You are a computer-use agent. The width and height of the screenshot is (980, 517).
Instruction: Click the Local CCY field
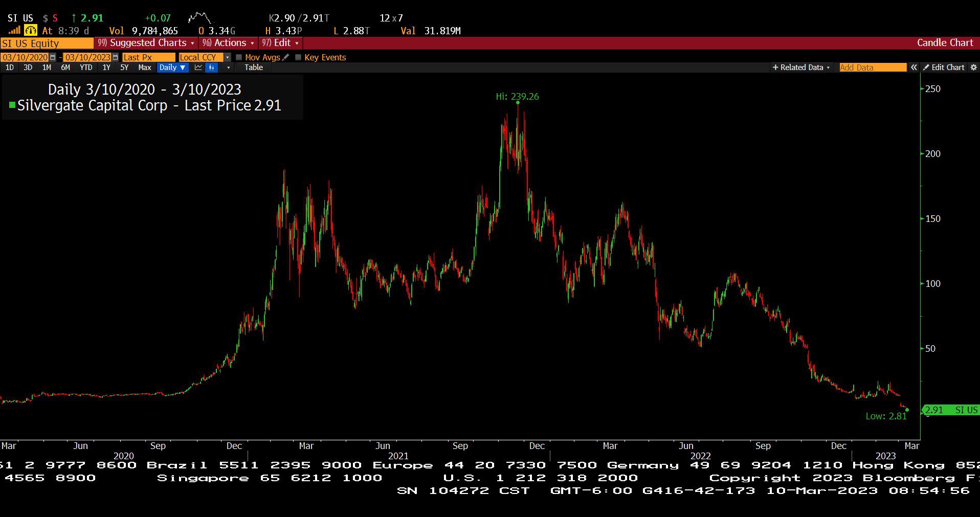coord(202,57)
